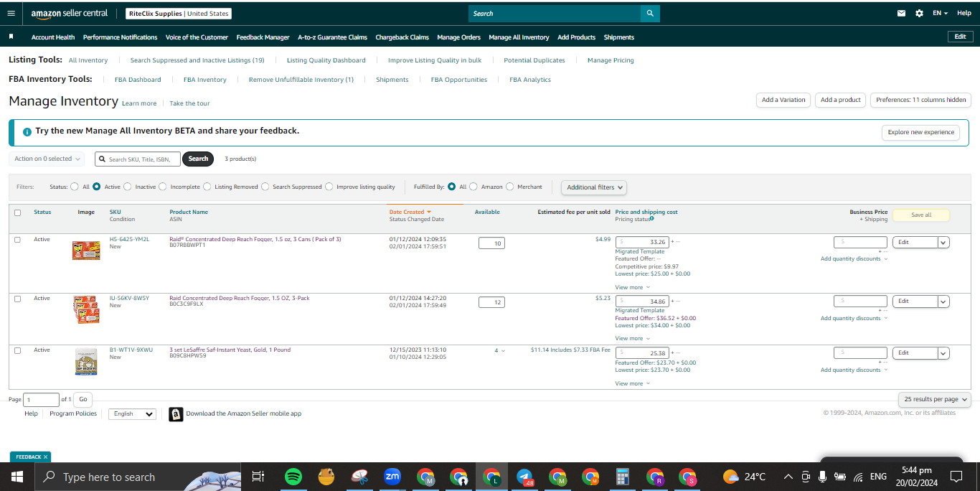Open Task View on the taskbar
The height and width of the screenshot is (491, 980).
[x=258, y=477]
